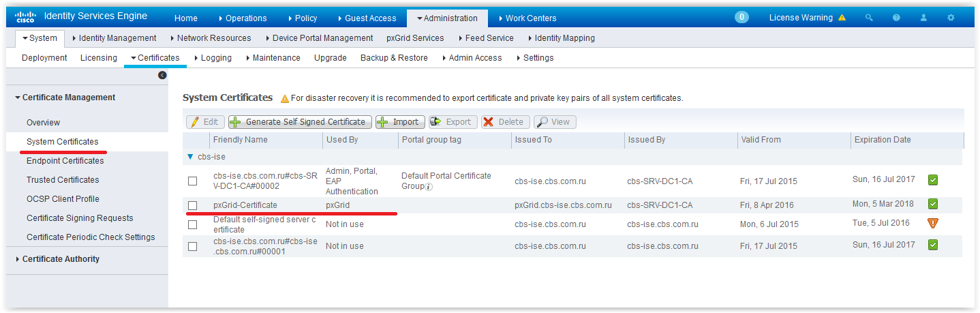This screenshot has width=980, height=313.
Task: Click the info icon beside Default Portal Certificate Group
Action: click(x=429, y=186)
